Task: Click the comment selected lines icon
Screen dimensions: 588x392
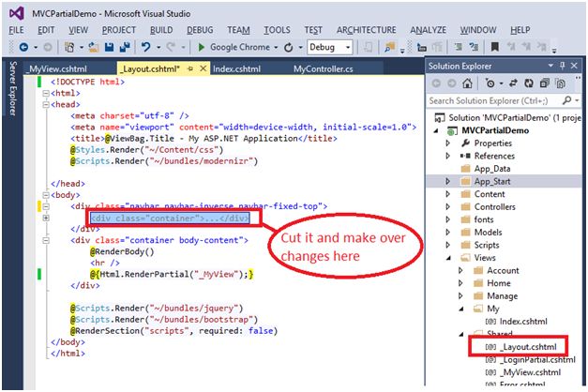Action: pos(459,47)
